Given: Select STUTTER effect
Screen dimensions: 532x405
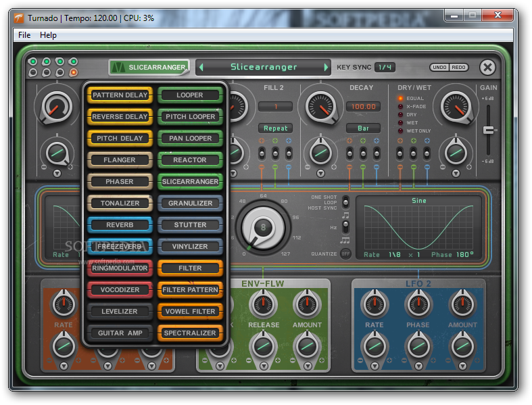Looking at the screenshot, I should 190,225.
